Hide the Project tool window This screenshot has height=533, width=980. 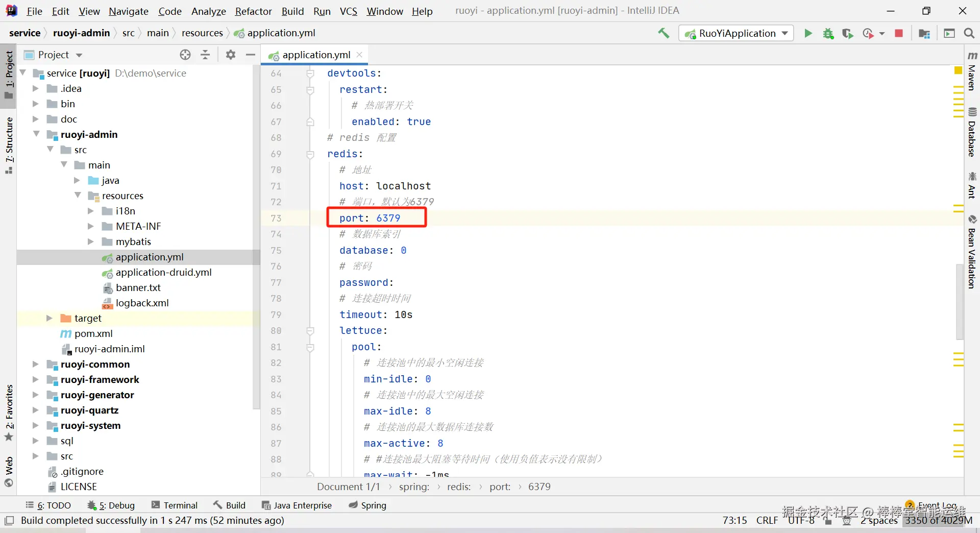click(x=250, y=55)
